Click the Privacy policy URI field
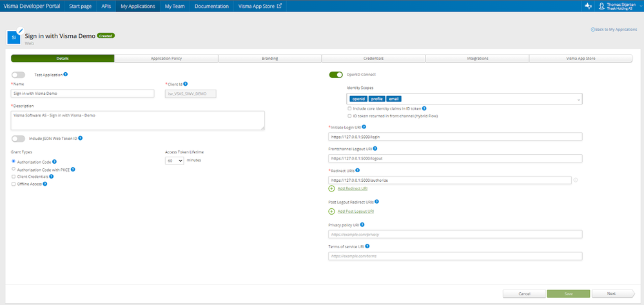Screen dimensions: 644x305 pyautogui.click(x=455, y=234)
